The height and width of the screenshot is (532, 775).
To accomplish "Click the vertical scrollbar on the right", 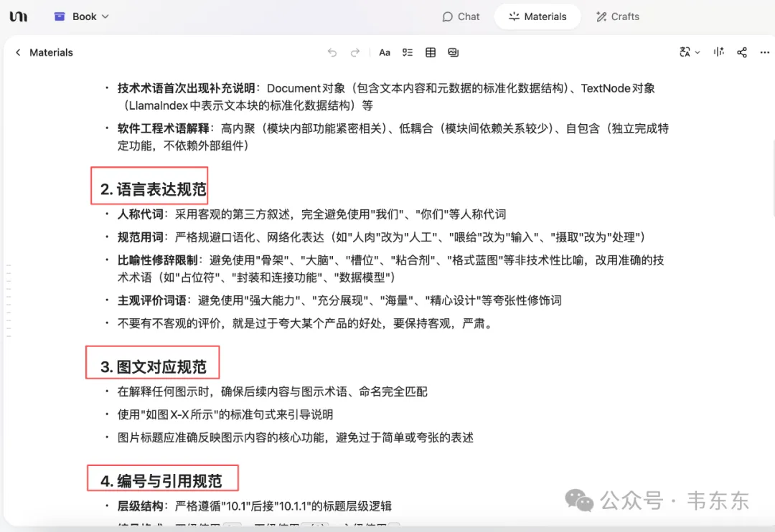I will [773, 180].
